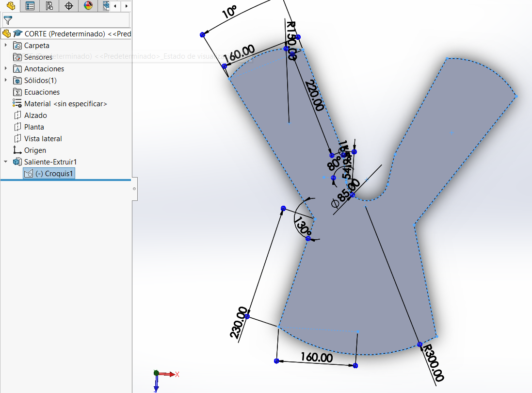Select the Vista lateral plane
532x393 pixels.
(x=43, y=138)
